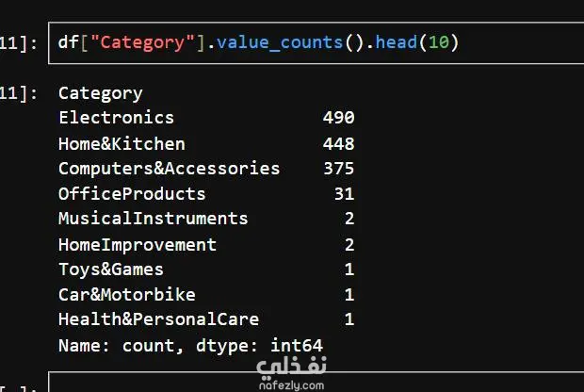Click the Health&PersonalCare row label
Image resolution: width=584 pixels, height=392 pixels.
158,319
